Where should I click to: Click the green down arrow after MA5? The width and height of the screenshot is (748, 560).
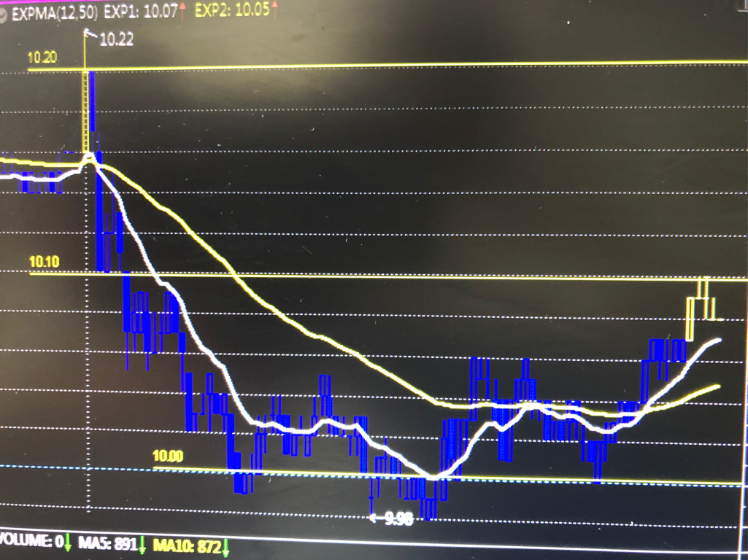142,545
